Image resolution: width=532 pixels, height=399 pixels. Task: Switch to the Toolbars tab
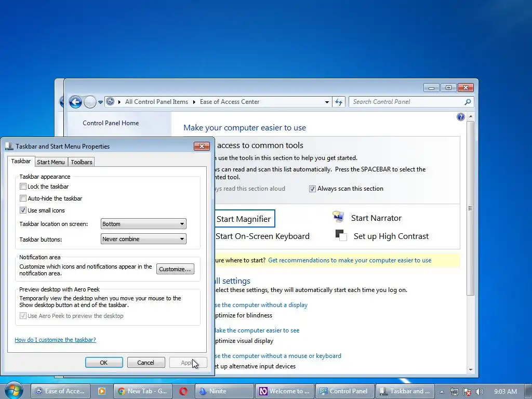(82, 162)
